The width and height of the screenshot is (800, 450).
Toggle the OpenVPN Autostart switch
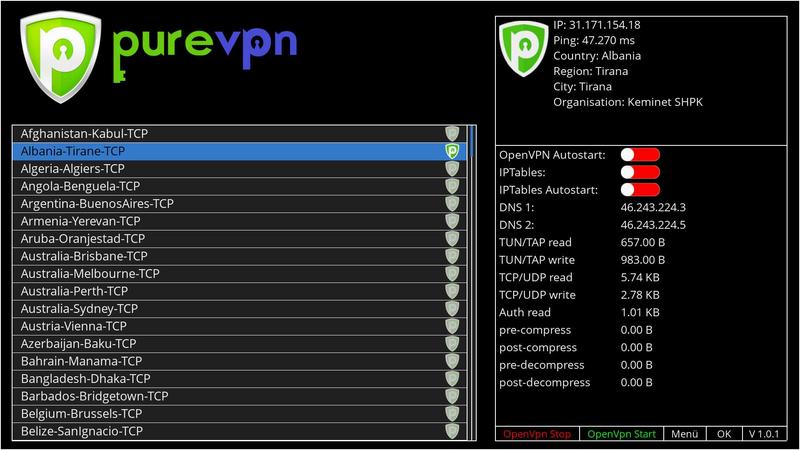click(640, 155)
